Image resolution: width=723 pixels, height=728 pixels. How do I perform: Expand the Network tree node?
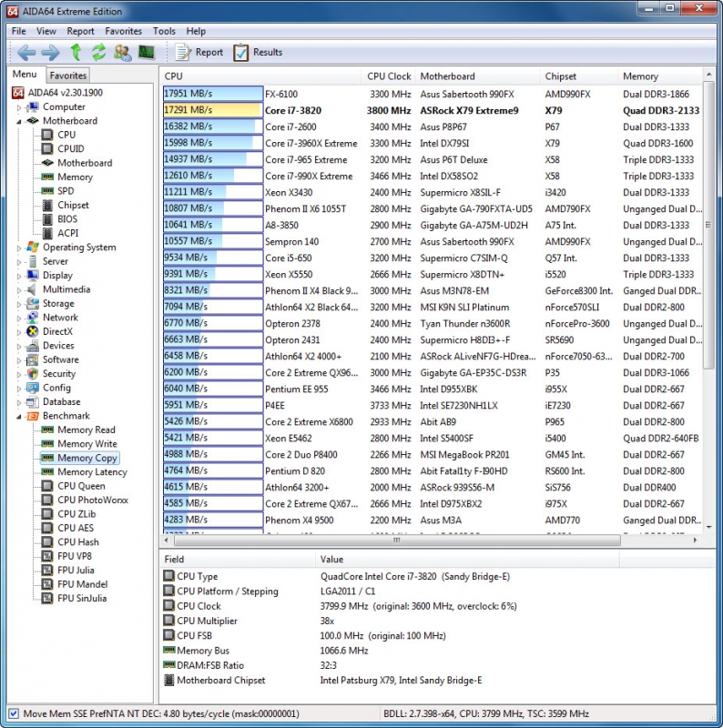coord(19,318)
